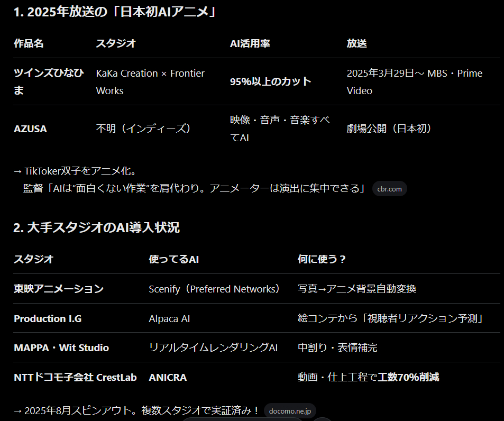Click the 工数70%削減 bold text

[x=408, y=377]
